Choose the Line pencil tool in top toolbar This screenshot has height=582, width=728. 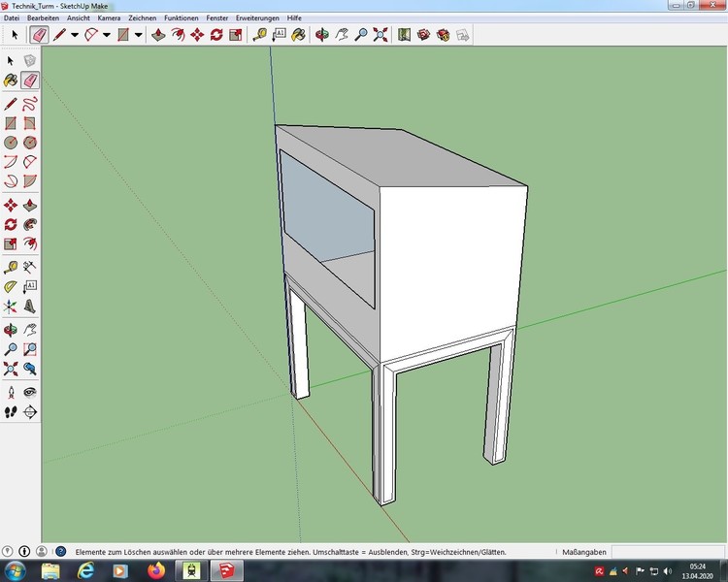59,35
